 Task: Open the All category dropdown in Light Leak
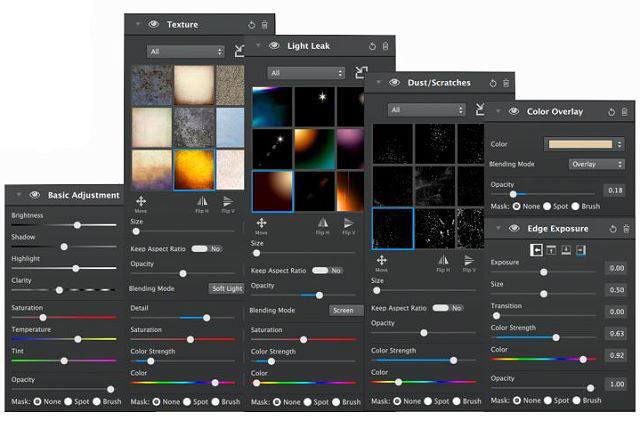pyautogui.click(x=306, y=73)
